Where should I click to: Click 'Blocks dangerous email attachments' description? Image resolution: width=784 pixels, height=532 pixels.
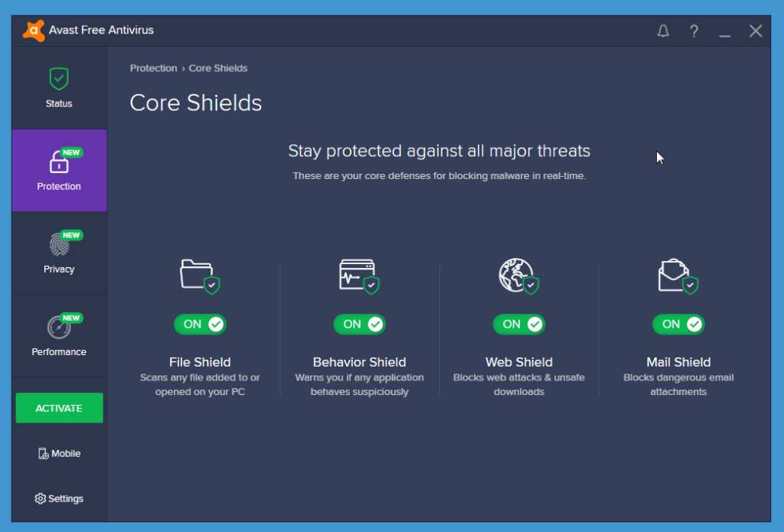click(678, 384)
